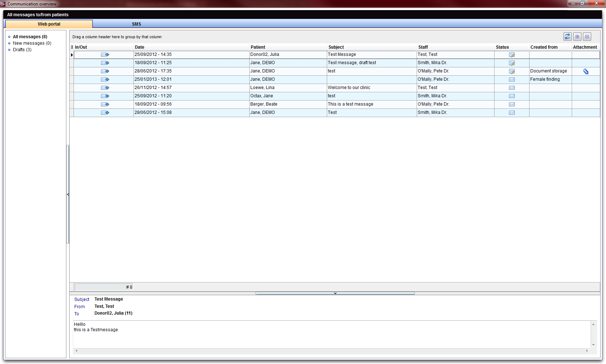This screenshot has height=364, width=606.
Task: Click envelope status icon for Loewe, Lina row
Action: 512,88
